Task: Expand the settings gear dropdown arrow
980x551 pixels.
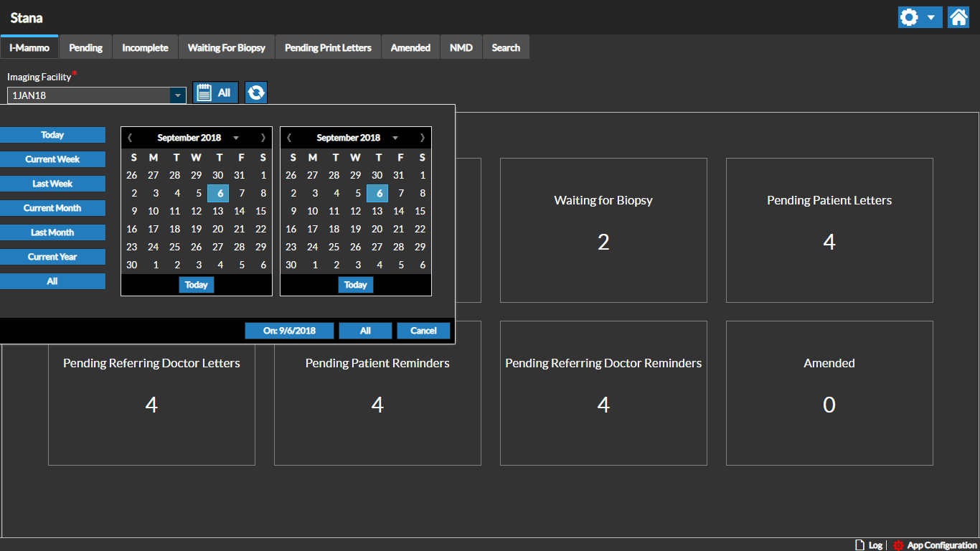Action: point(930,17)
